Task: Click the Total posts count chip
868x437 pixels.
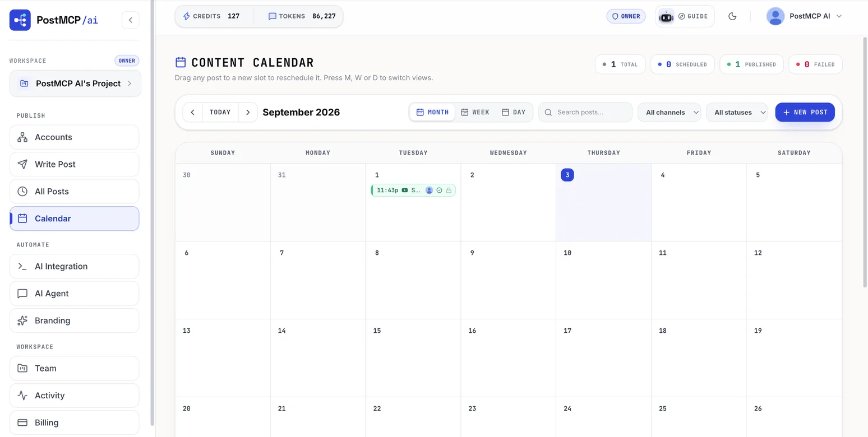Action: pyautogui.click(x=620, y=64)
